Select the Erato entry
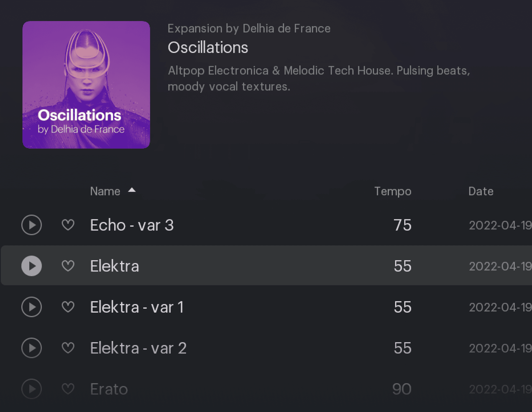Screen dimensions: 532x412 coord(266,389)
